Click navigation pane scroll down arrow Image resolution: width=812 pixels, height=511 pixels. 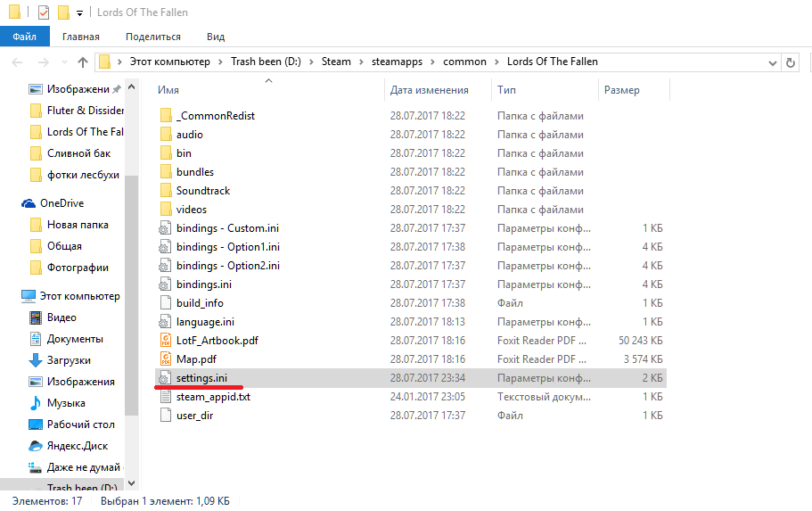pyautogui.click(x=132, y=483)
